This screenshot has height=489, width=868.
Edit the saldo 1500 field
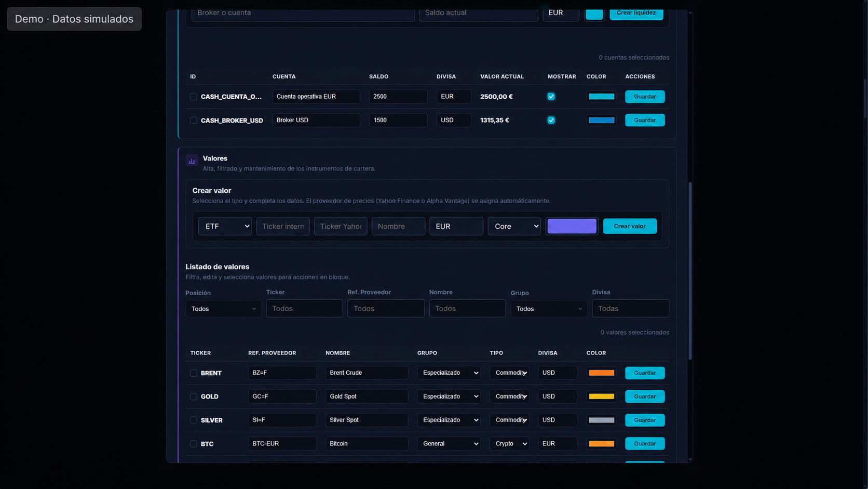pos(398,120)
